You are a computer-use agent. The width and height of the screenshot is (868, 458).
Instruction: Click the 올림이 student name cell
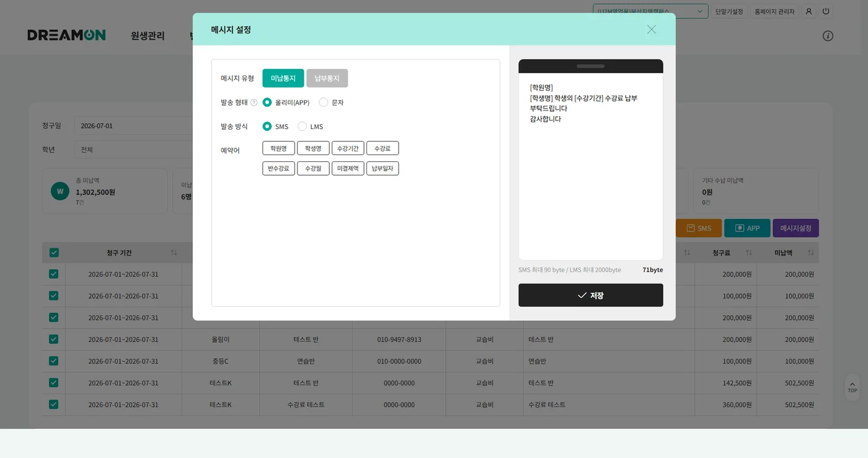point(221,339)
